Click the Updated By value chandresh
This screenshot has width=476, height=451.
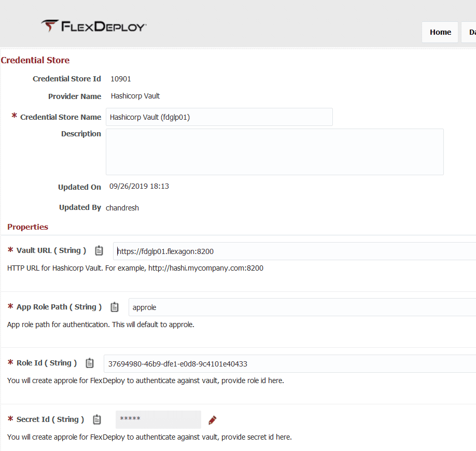[x=122, y=208]
